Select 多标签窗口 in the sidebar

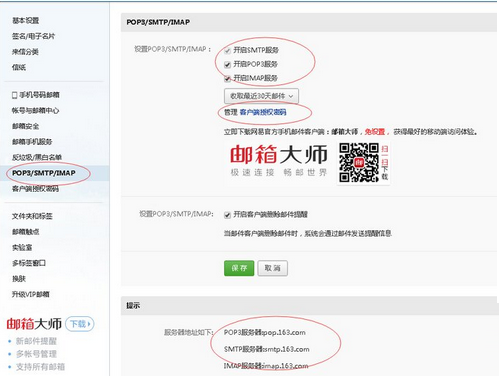(x=29, y=263)
